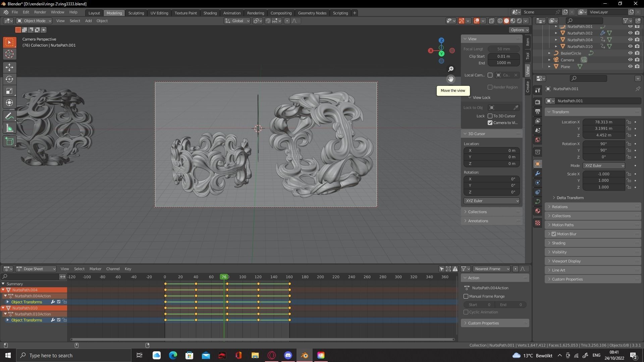644x362 pixels.
Task: Click the Move the view hand icon
Action: pyautogui.click(x=451, y=79)
